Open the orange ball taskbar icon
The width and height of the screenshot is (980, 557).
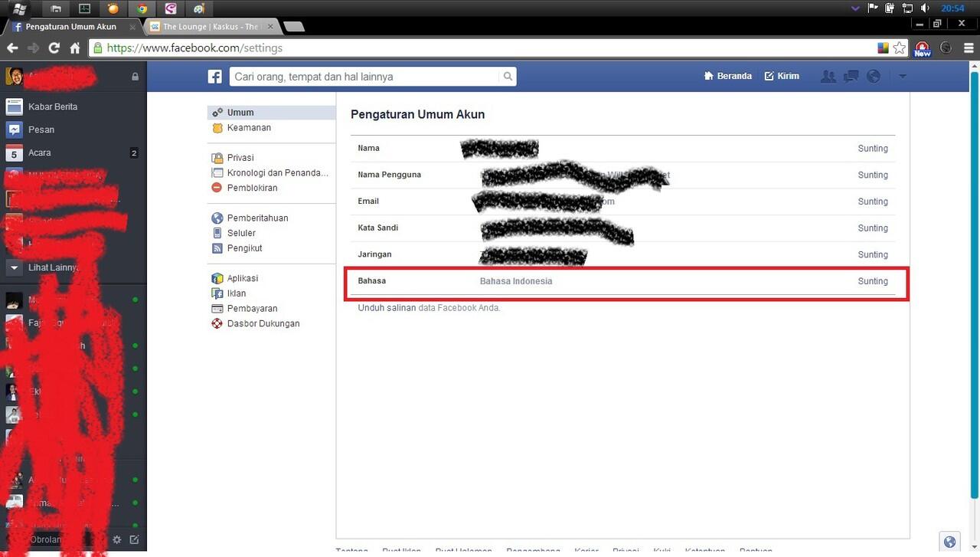coord(113,8)
